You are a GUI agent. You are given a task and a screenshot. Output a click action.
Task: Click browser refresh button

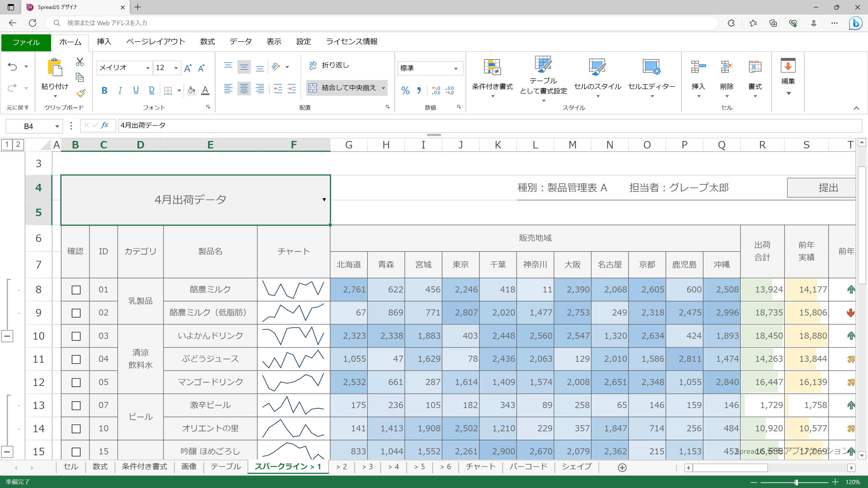point(32,23)
